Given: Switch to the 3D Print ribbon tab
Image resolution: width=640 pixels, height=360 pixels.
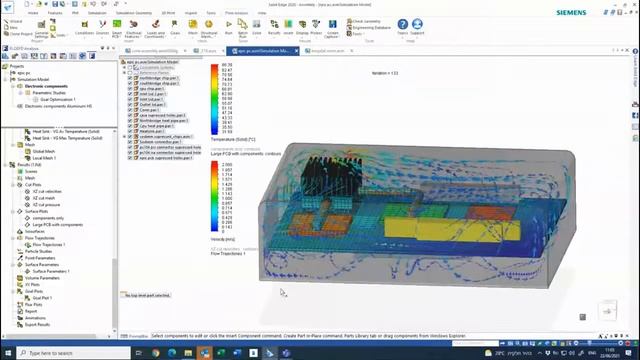Looking at the screenshot, I should pos(168,13).
